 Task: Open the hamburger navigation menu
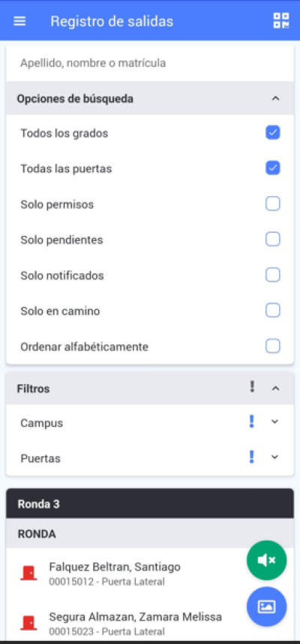click(19, 22)
